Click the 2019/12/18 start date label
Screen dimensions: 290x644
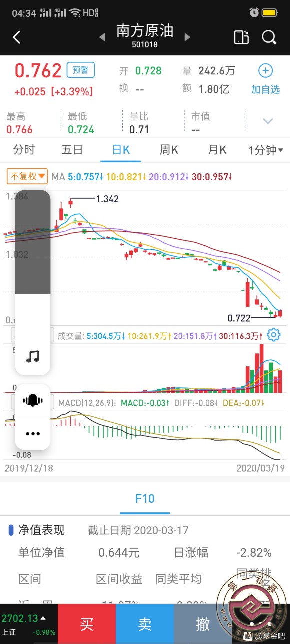pyautogui.click(x=29, y=468)
